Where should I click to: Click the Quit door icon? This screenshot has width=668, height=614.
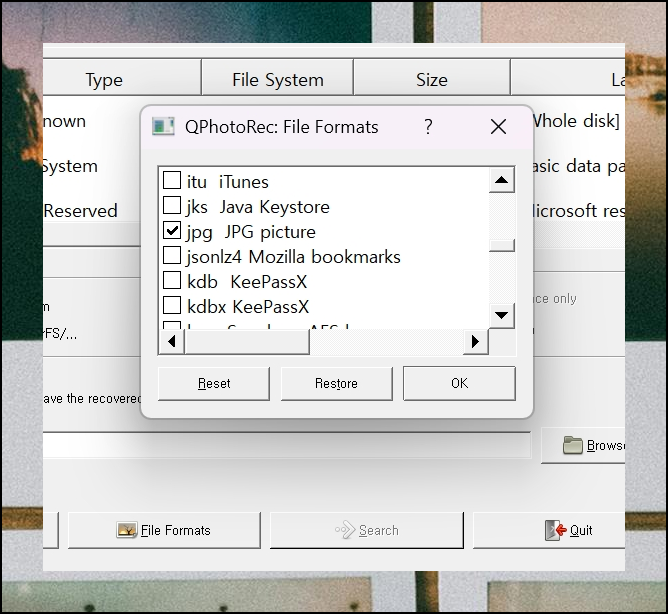pyautogui.click(x=556, y=530)
